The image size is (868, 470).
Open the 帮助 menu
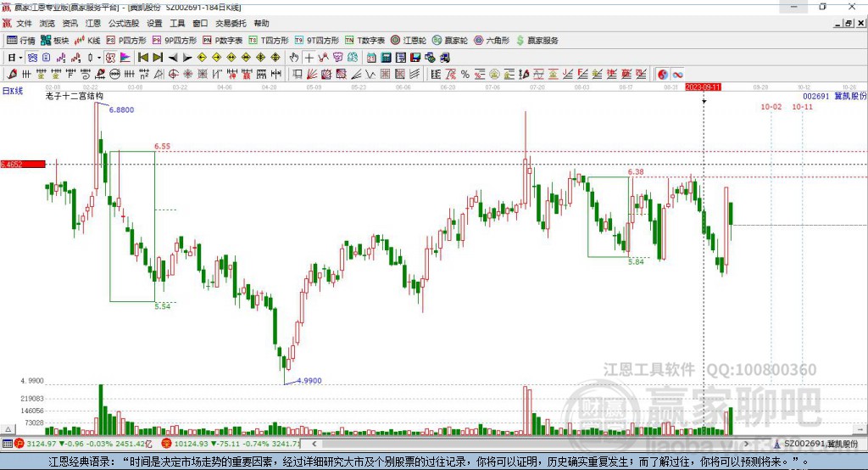coord(261,23)
